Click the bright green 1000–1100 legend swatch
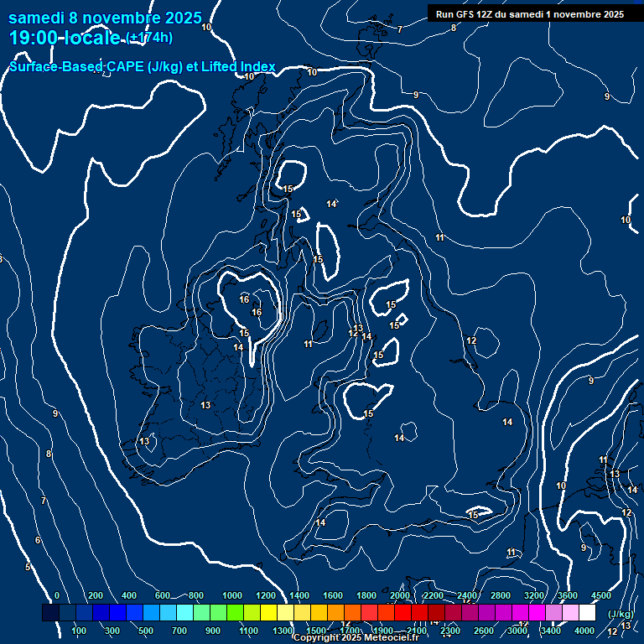The height and width of the screenshot is (644, 644). tap(235, 612)
